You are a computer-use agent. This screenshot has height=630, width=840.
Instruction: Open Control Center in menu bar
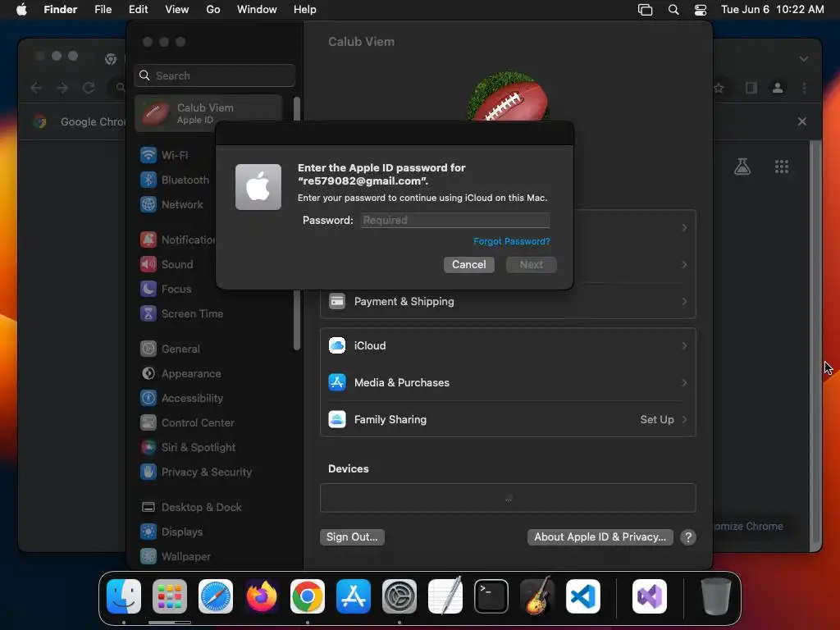click(x=701, y=9)
